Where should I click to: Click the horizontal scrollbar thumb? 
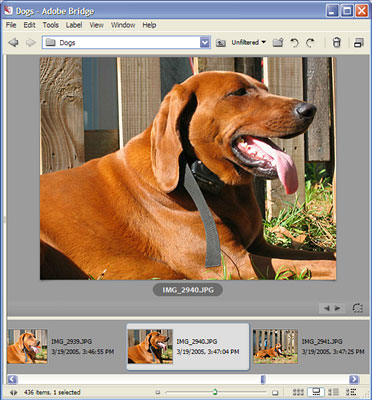[263, 379]
